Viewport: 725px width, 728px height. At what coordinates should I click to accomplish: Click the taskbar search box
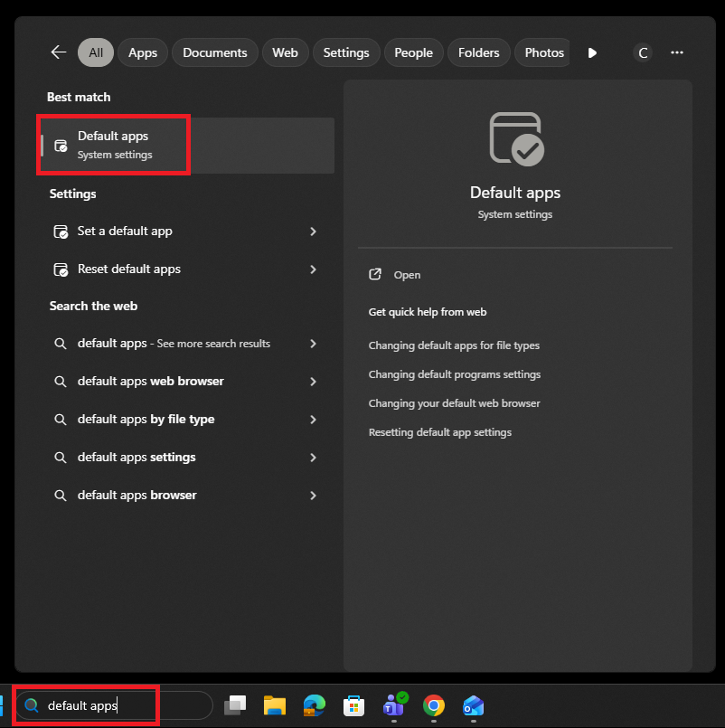tap(114, 705)
